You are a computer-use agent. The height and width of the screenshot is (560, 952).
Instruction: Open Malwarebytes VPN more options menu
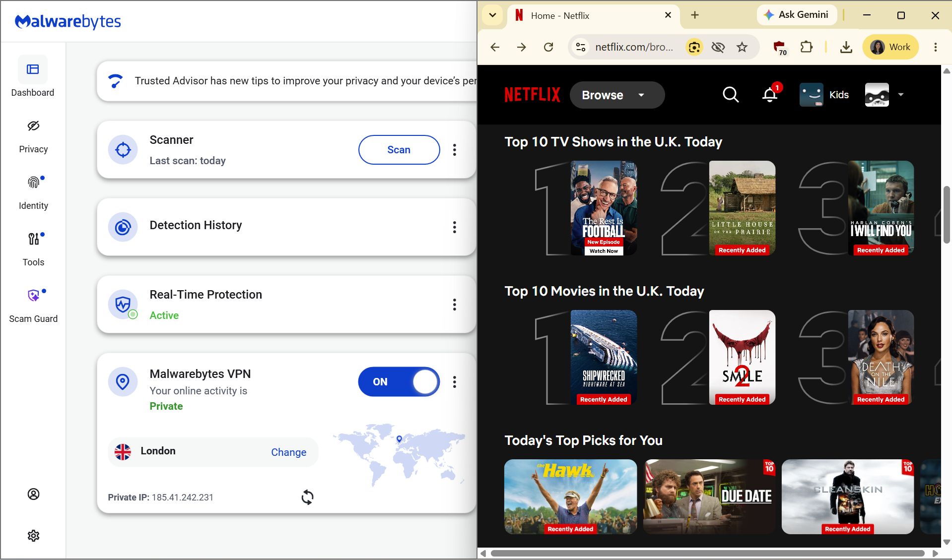pyautogui.click(x=455, y=382)
